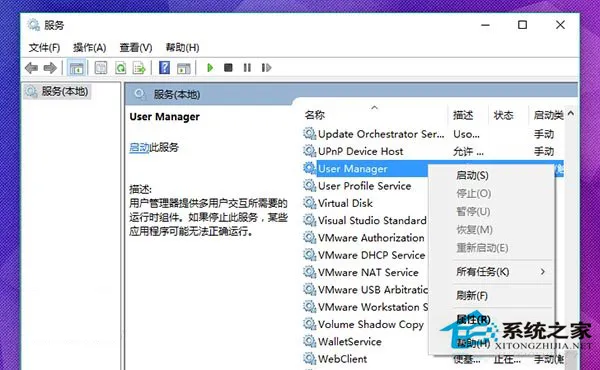This screenshot has height=370, width=600.
Task: Select WebClient service row
Action: coord(342,359)
